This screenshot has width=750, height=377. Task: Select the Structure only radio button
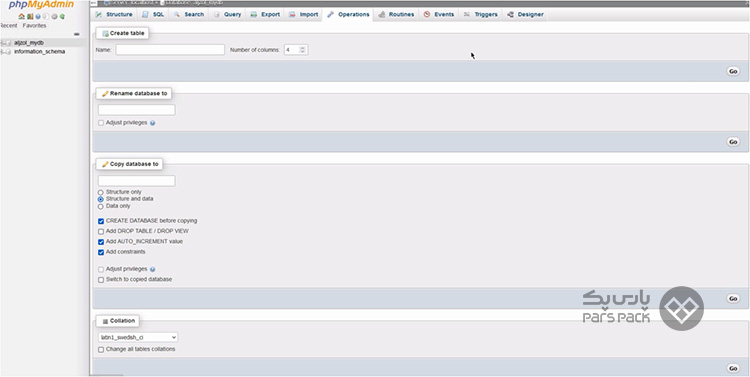click(x=100, y=192)
